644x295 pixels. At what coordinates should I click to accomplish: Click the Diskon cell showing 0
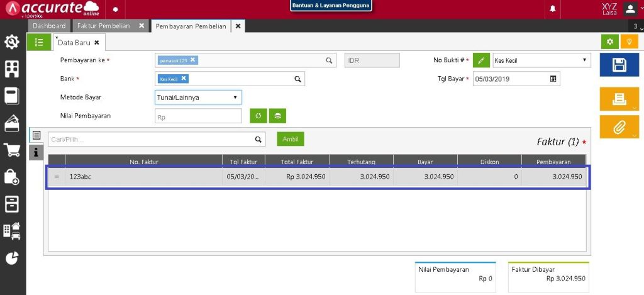click(489, 177)
